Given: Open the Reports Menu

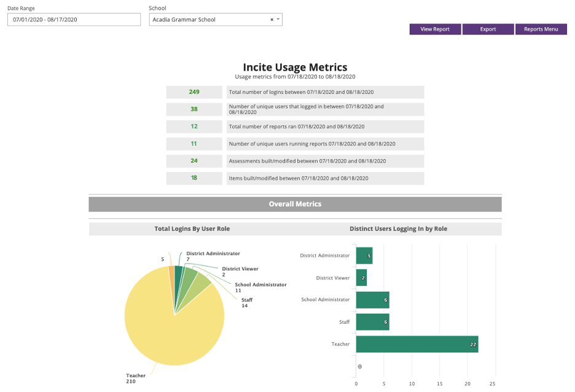Looking at the screenshot, I should tap(541, 29).
